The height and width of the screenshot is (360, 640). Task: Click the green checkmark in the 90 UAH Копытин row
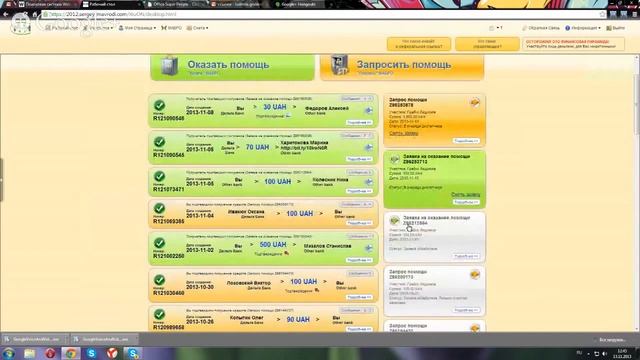click(x=160, y=314)
